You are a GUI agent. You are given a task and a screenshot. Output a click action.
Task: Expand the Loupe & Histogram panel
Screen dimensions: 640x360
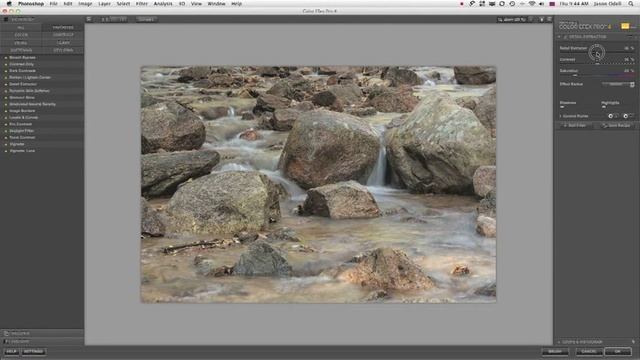click(582, 342)
